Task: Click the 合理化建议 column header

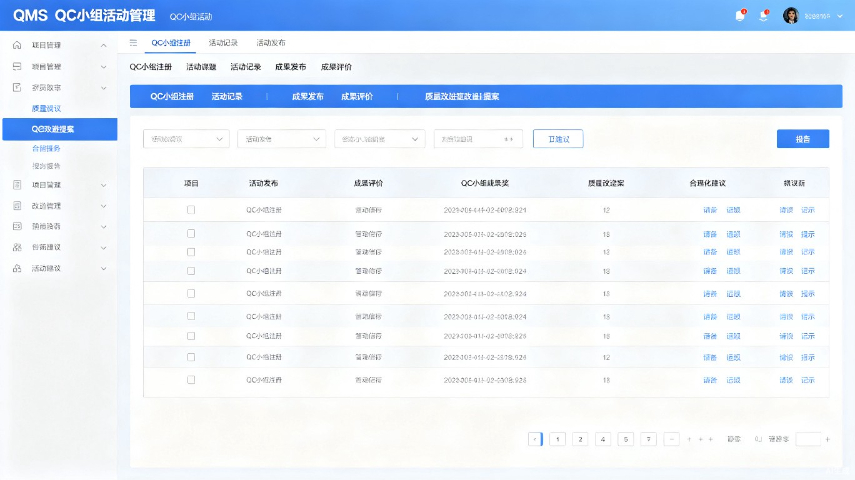Action: pos(707,183)
